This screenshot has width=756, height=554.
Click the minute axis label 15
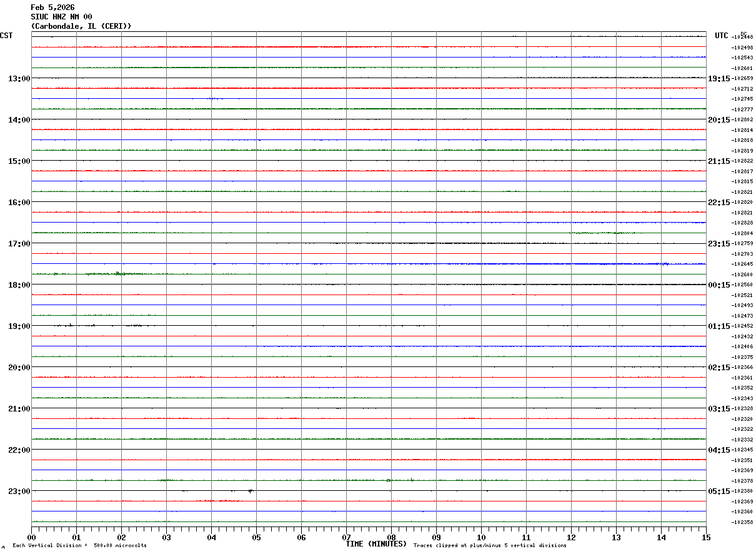[x=706, y=537]
